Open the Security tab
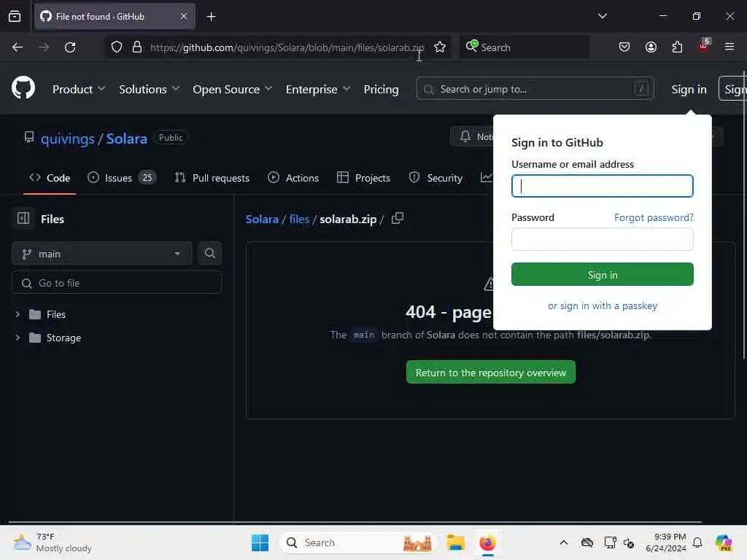The image size is (747, 560). (436, 178)
